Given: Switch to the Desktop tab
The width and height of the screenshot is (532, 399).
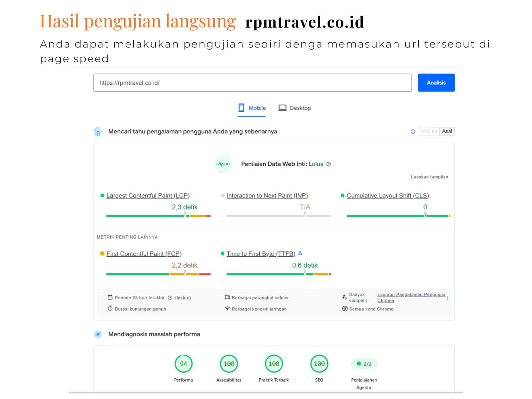Looking at the screenshot, I should 295,108.
